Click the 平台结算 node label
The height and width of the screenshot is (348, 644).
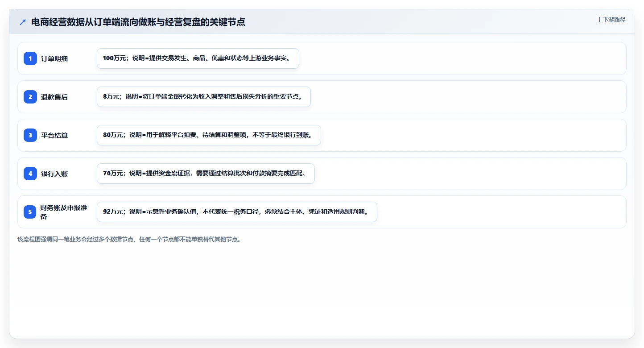point(54,135)
